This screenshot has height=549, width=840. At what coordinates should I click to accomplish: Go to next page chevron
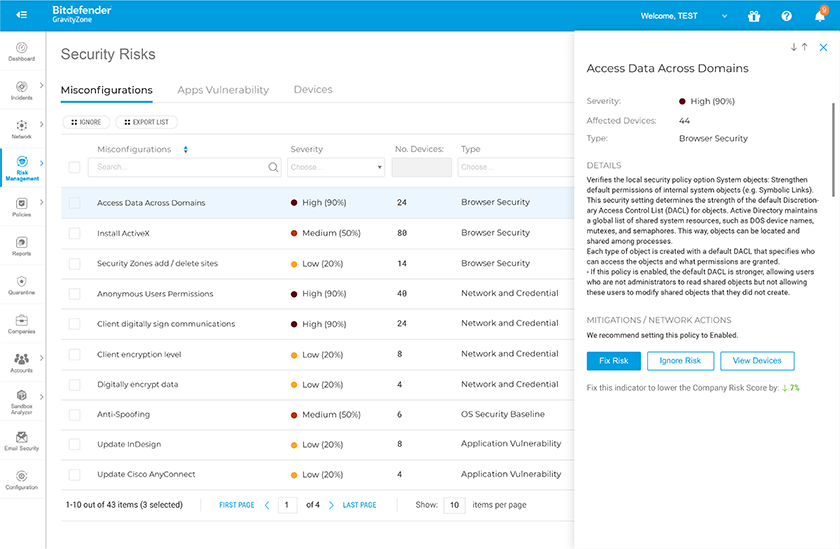click(x=331, y=505)
